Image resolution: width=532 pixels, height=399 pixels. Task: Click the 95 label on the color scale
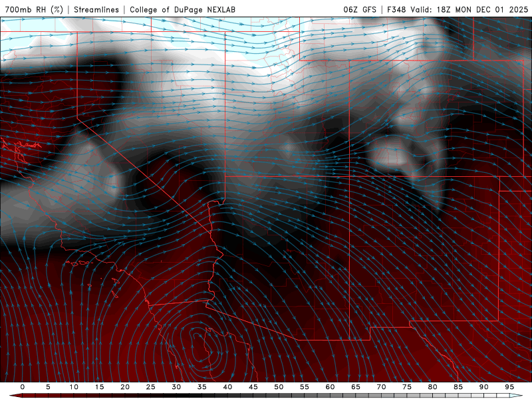pos(509,387)
